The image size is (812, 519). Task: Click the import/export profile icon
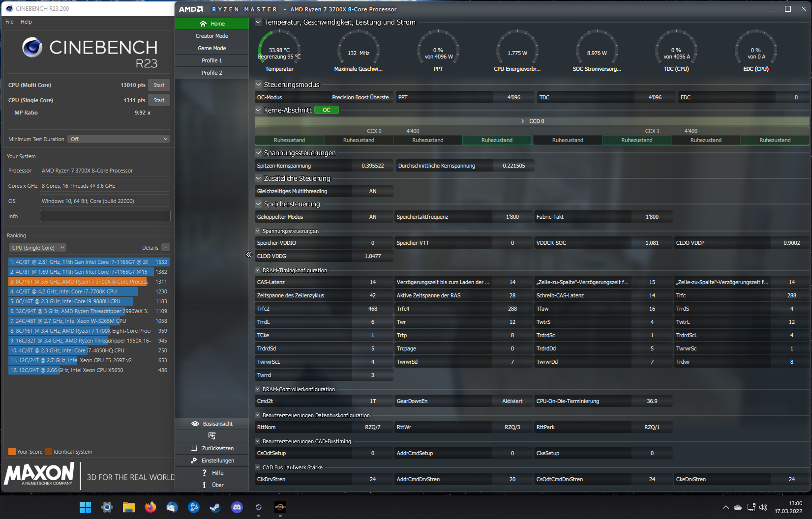point(212,436)
